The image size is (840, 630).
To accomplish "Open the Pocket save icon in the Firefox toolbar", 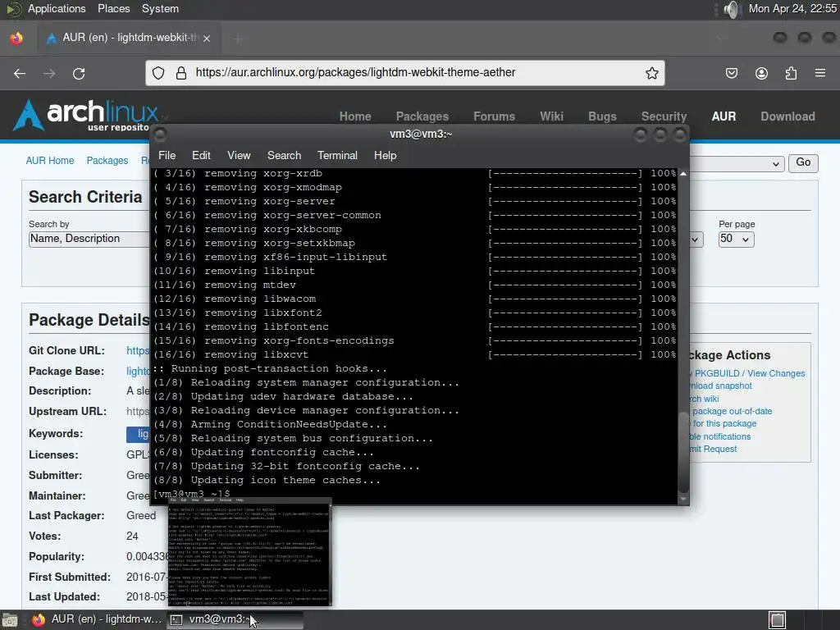I will point(732,73).
